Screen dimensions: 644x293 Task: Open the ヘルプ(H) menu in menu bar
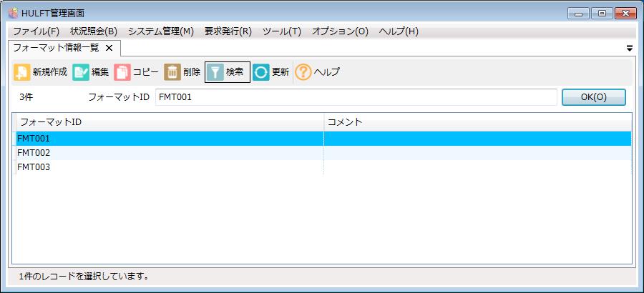(x=399, y=31)
